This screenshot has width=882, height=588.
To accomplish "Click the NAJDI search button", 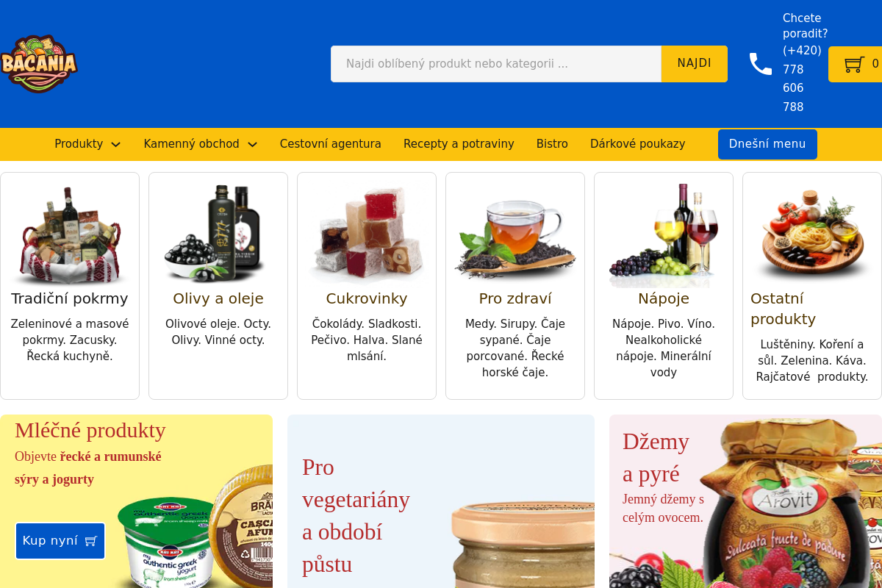I will (695, 64).
